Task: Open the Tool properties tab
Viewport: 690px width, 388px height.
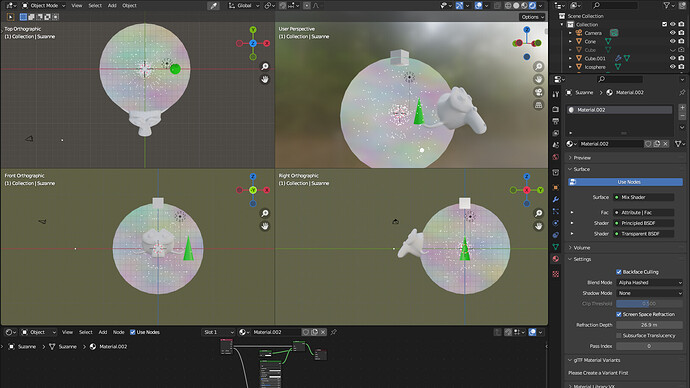Action: [x=556, y=94]
